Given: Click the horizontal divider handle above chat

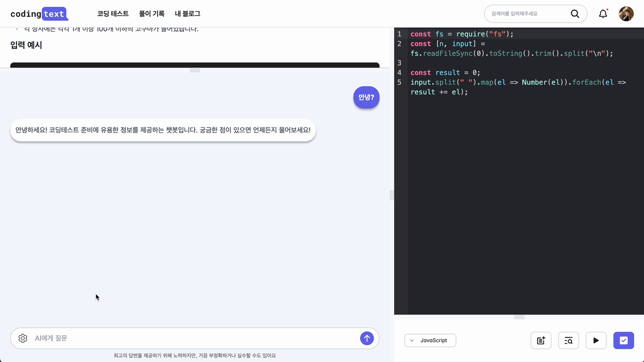Looking at the screenshot, I should point(195,70).
